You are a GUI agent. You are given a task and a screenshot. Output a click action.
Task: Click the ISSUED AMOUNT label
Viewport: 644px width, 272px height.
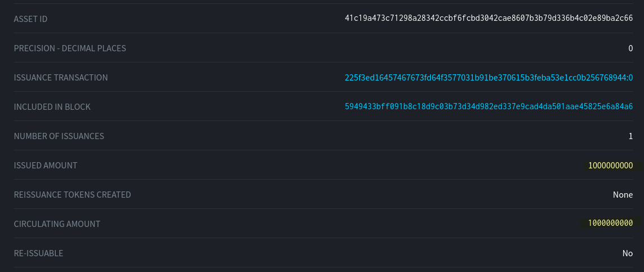(x=46, y=166)
